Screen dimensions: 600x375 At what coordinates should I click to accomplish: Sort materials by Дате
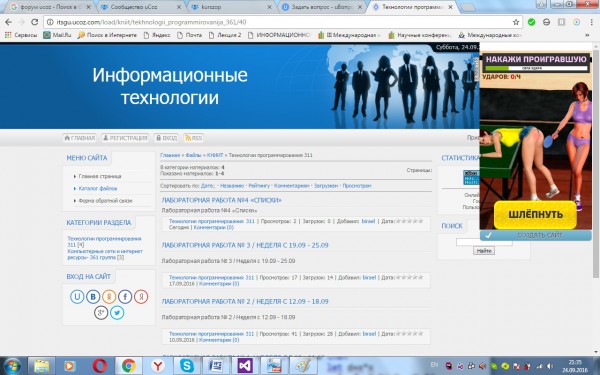pos(207,186)
